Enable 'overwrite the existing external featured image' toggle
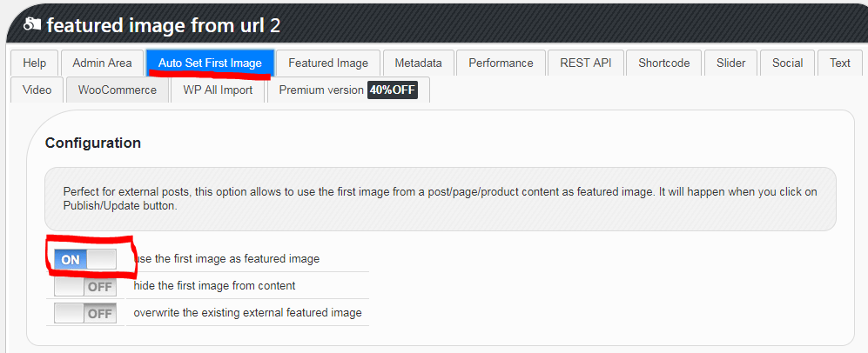The height and width of the screenshot is (353, 868). pos(85,313)
